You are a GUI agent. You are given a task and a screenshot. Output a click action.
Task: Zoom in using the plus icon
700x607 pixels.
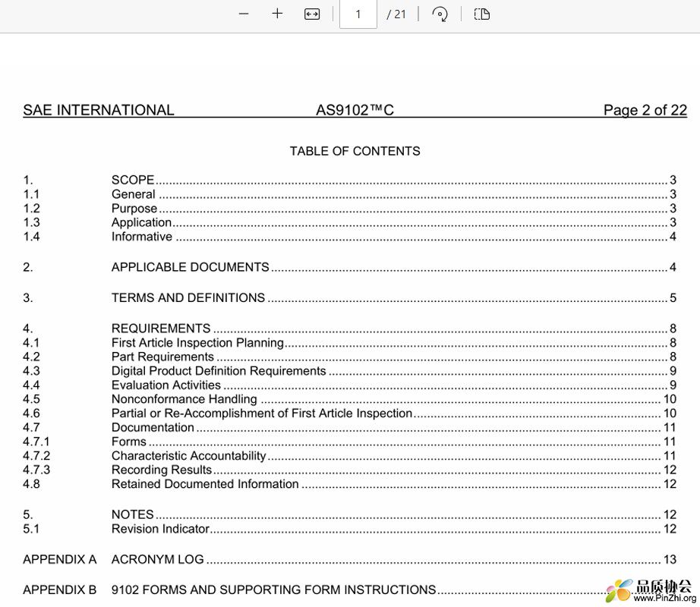click(277, 14)
